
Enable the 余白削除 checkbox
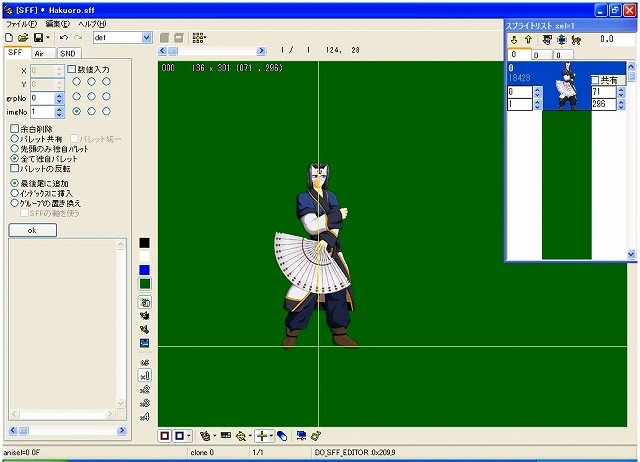click(x=14, y=129)
